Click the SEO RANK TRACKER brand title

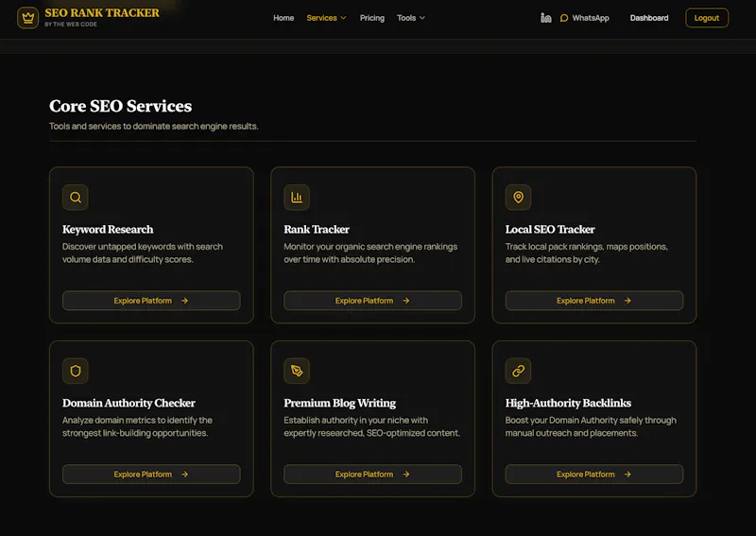102,13
